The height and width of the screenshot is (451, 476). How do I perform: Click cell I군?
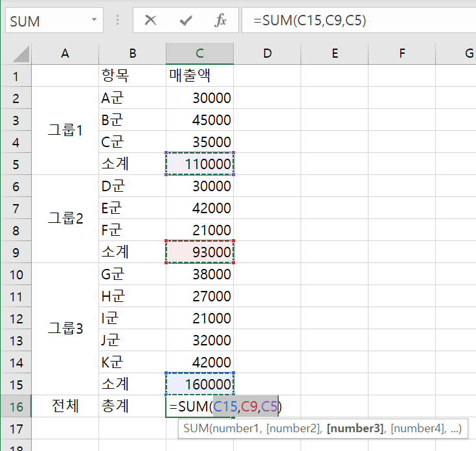(132, 318)
